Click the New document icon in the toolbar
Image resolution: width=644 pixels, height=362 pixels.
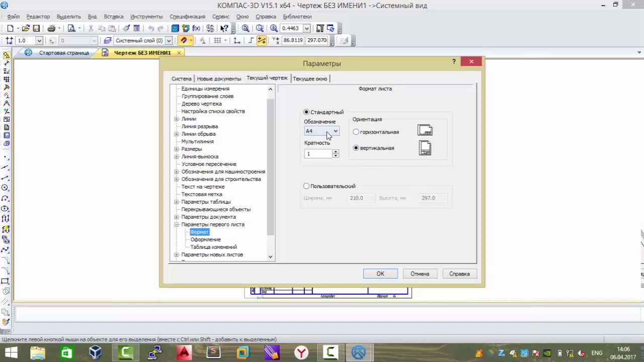tap(10, 29)
